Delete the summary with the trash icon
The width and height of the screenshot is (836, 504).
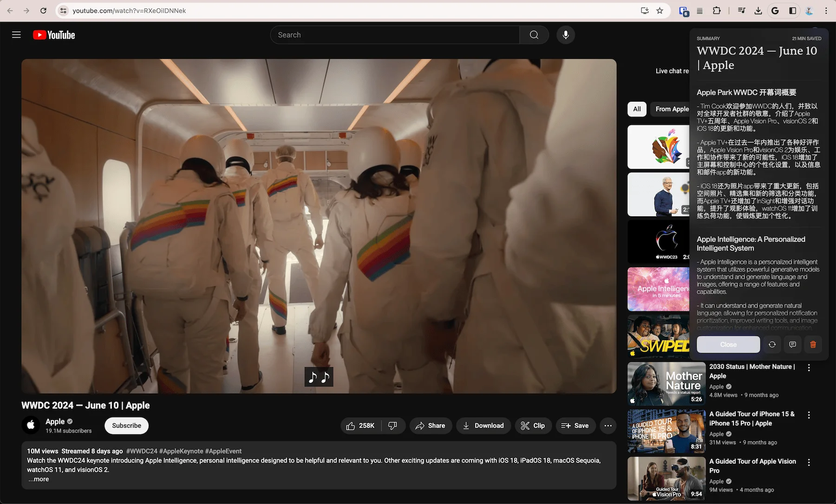coord(813,344)
